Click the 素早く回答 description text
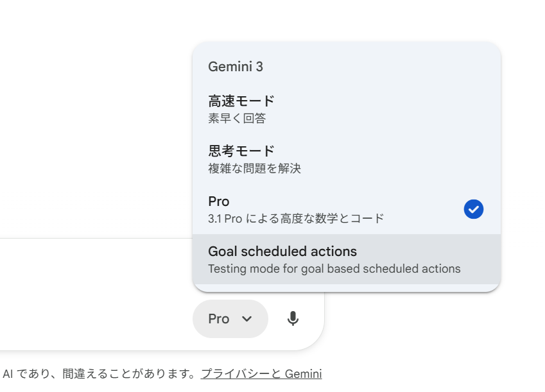545x392 pixels. pos(237,119)
